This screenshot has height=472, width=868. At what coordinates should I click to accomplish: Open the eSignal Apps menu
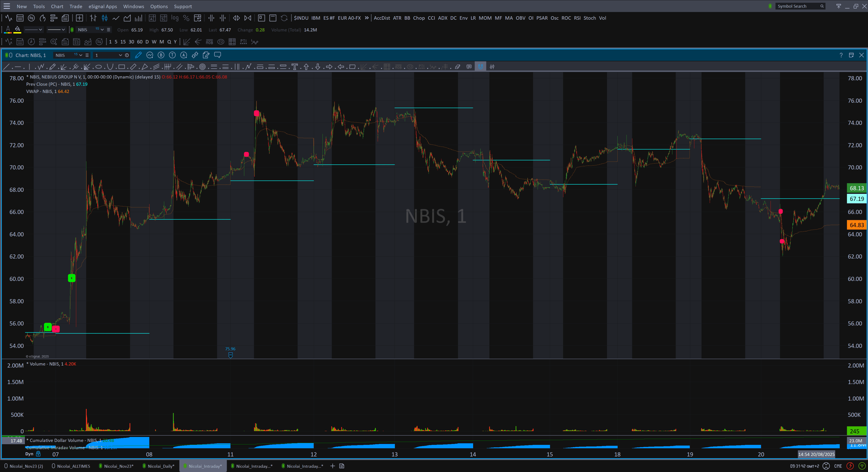[102, 6]
